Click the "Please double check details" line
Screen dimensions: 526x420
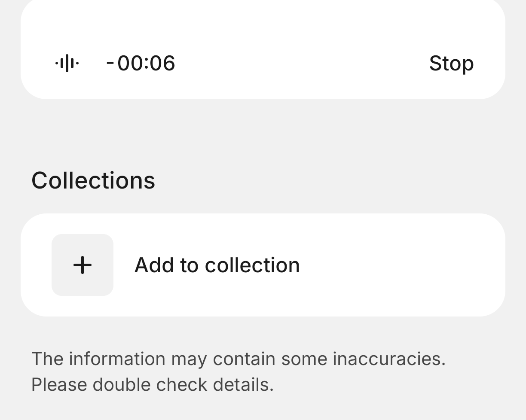[153, 385]
